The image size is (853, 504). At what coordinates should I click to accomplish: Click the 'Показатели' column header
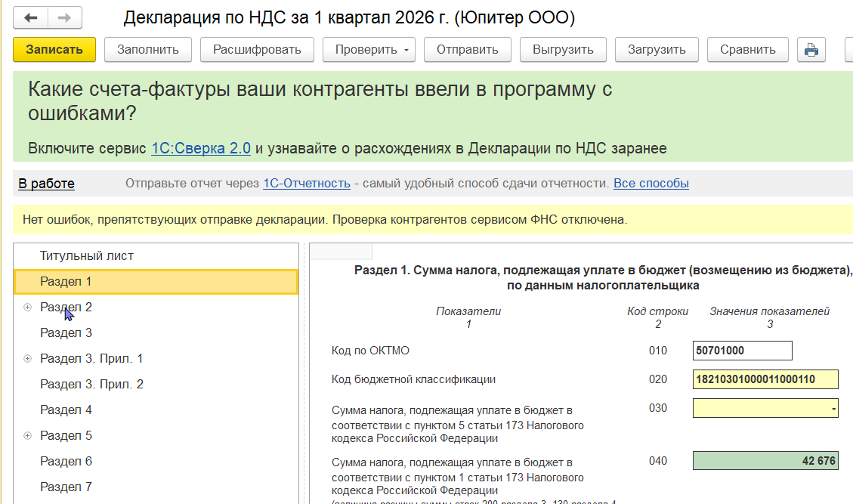tap(468, 311)
